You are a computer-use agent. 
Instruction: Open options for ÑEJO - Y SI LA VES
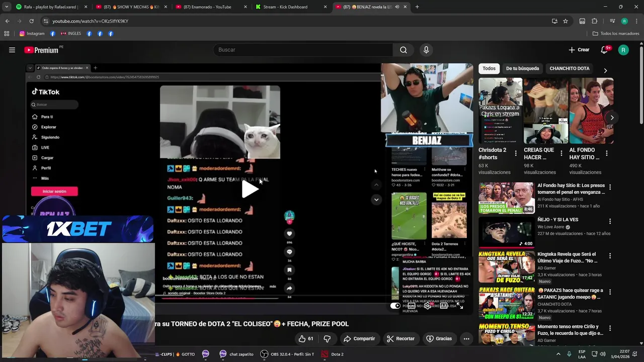click(x=610, y=221)
